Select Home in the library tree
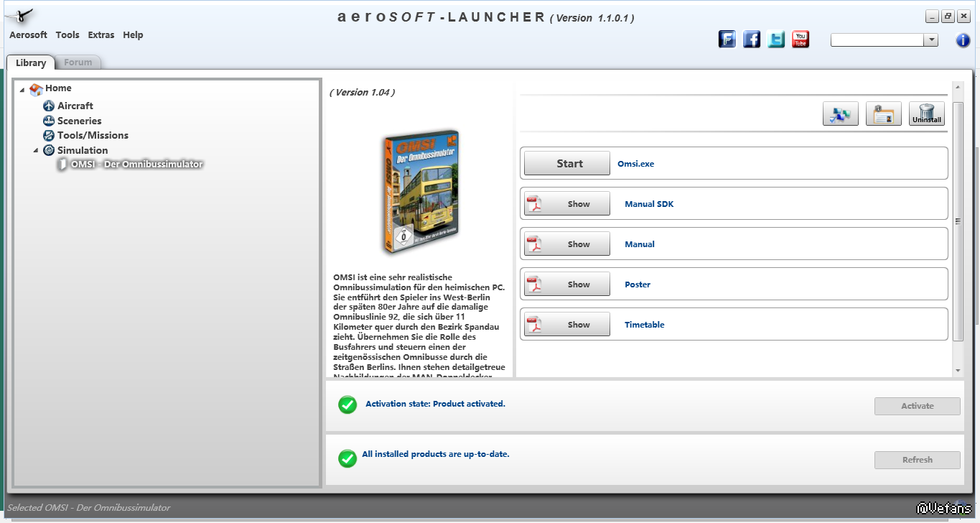This screenshot has width=980, height=523. tap(58, 88)
